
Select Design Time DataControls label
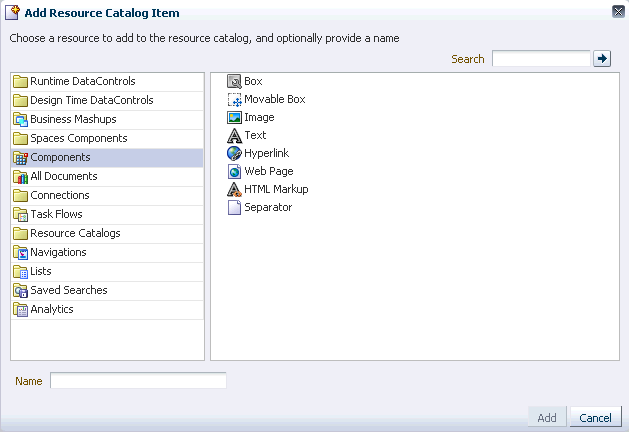click(x=92, y=100)
